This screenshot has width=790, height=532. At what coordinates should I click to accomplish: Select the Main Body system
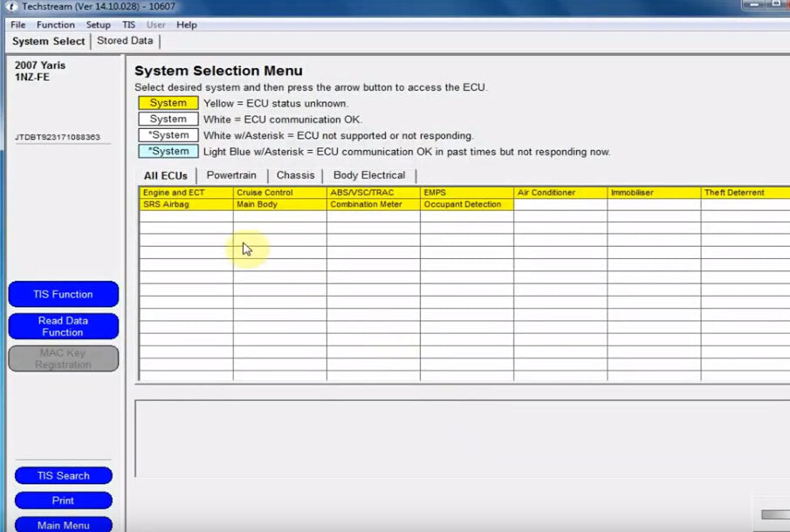(x=280, y=204)
